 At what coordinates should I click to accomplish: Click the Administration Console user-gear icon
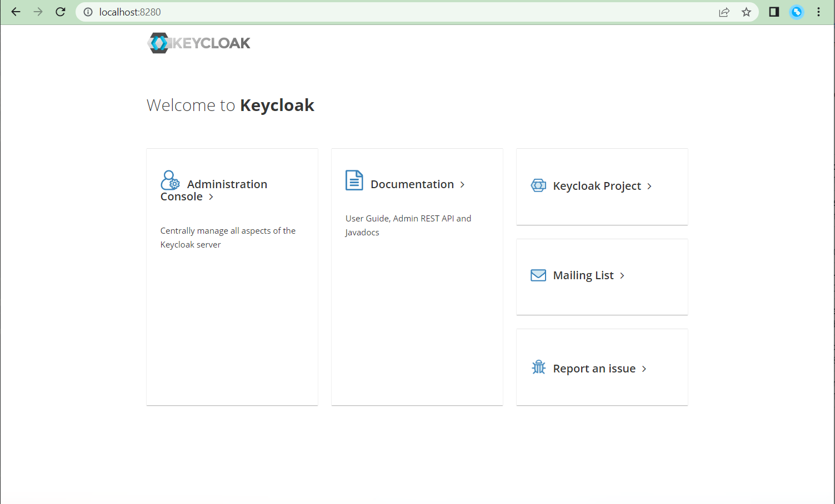170,180
